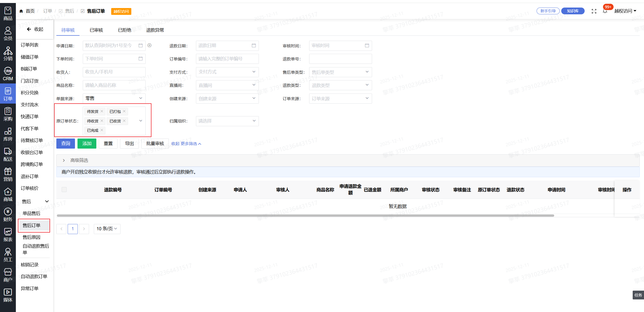
Task: Click plus icon beside 申请日期 field
Action: tap(149, 46)
